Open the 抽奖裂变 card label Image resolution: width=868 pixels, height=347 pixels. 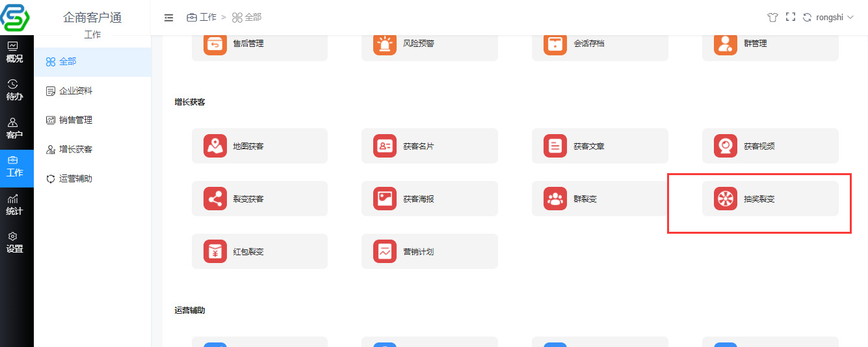tap(759, 199)
